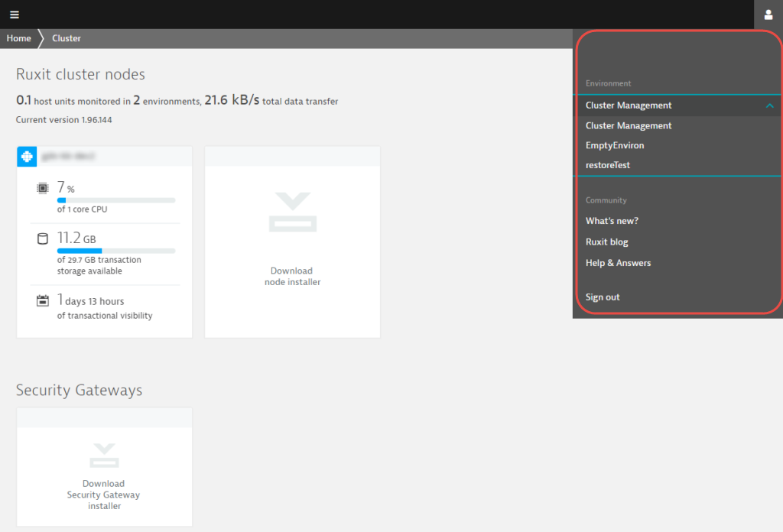Switch to the EmptyEnviron environment
783x532 pixels.
tap(615, 145)
